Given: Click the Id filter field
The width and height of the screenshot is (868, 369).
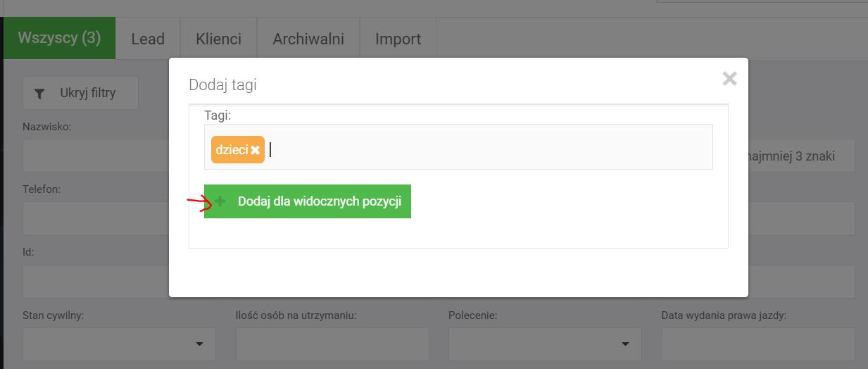Looking at the screenshot, I should click(x=95, y=282).
